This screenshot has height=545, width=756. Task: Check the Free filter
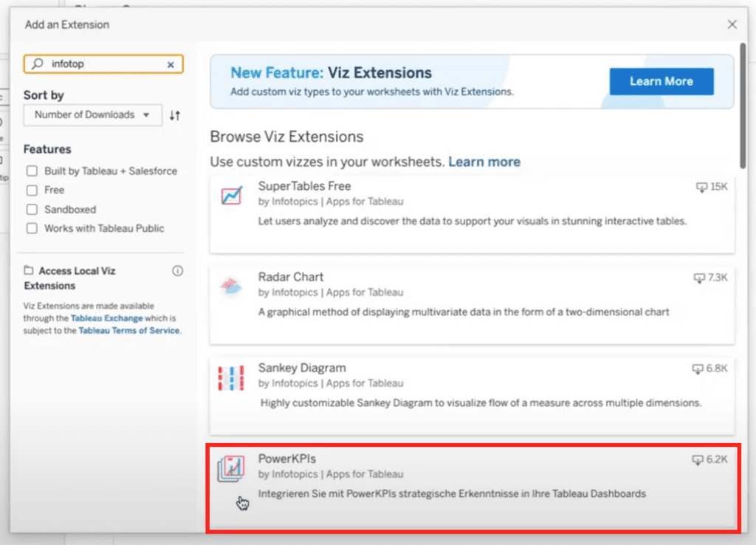(32, 190)
